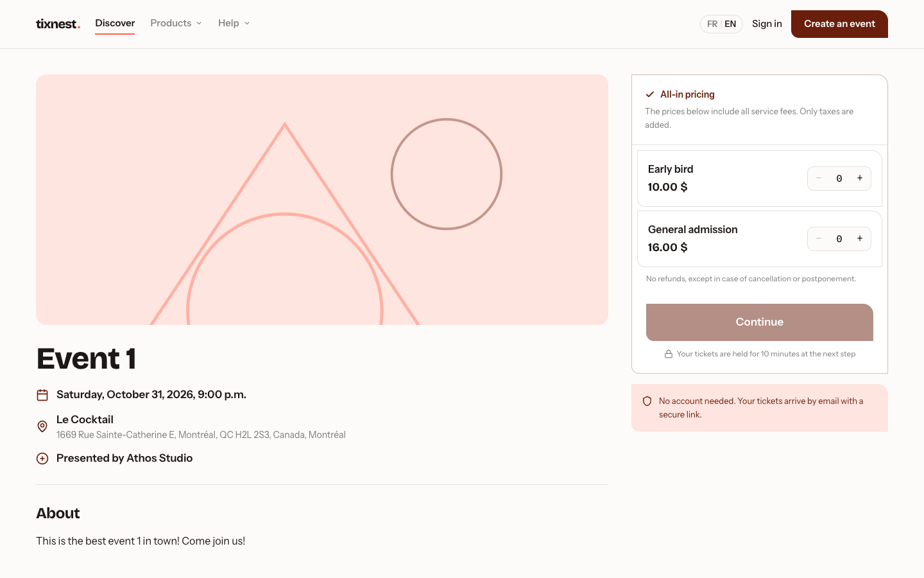Select the Early bird 10.00 $ price

(667, 187)
